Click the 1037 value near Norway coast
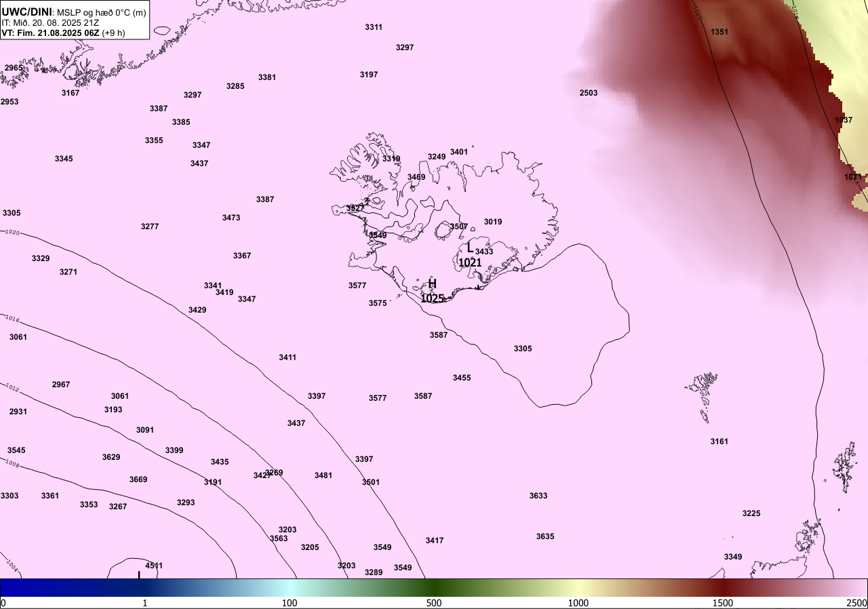Image resolution: width=868 pixels, height=609 pixels. (x=844, y=120)
